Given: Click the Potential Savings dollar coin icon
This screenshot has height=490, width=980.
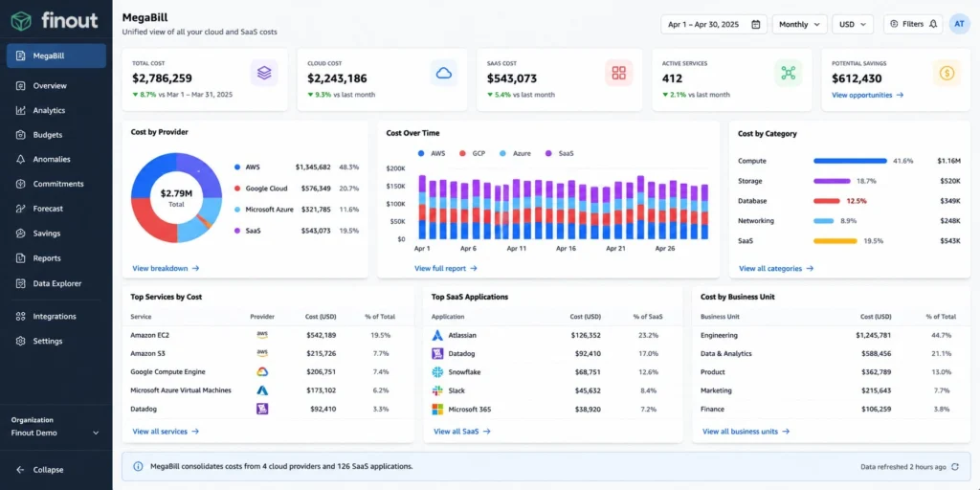Looking at the screenshot, I should pyautogui.click(x=947, y=73).
